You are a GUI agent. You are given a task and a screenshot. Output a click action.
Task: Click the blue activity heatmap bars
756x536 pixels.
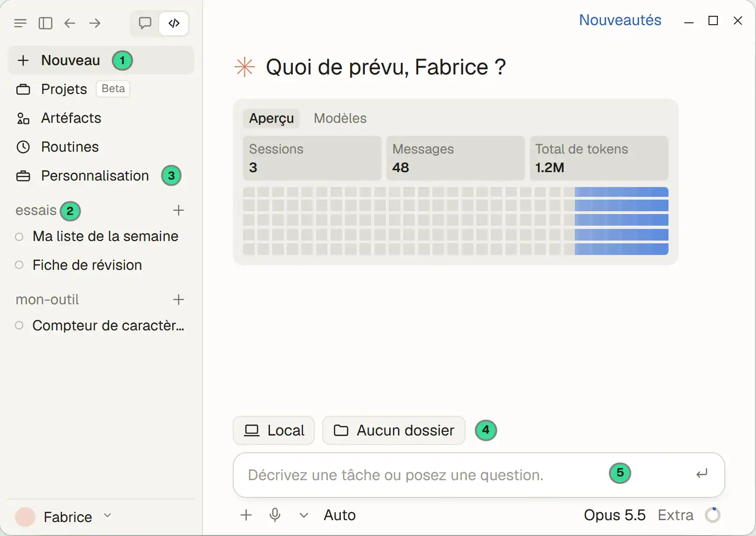(x=621, y=221)
